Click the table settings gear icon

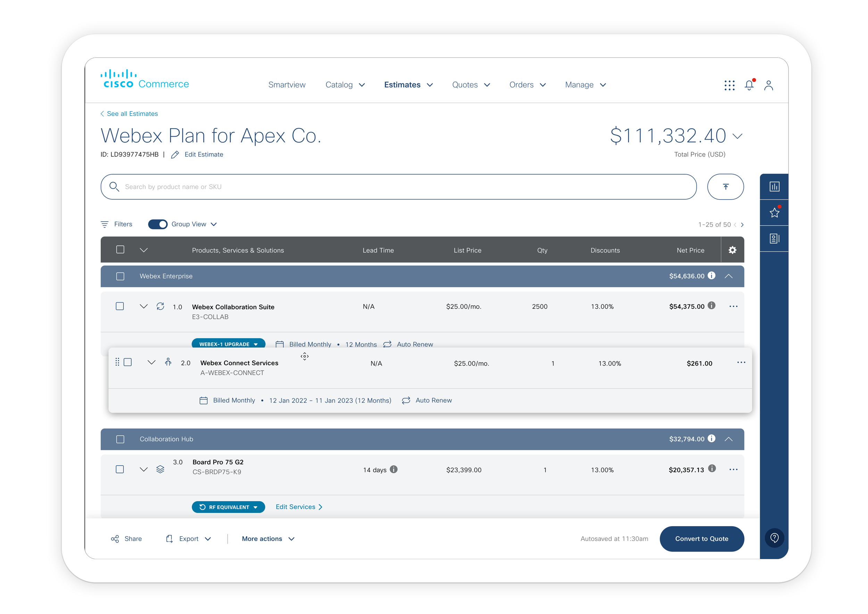click(x=732, y=250)
